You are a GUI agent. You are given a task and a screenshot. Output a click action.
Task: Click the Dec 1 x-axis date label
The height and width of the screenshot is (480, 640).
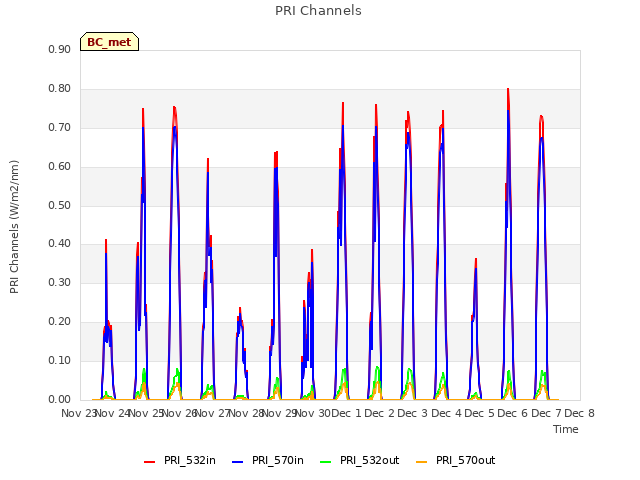[347, 413]
